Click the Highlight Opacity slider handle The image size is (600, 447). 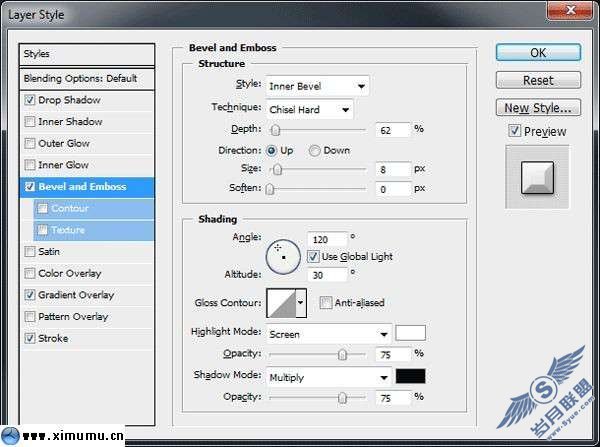(x=342, y=355)
